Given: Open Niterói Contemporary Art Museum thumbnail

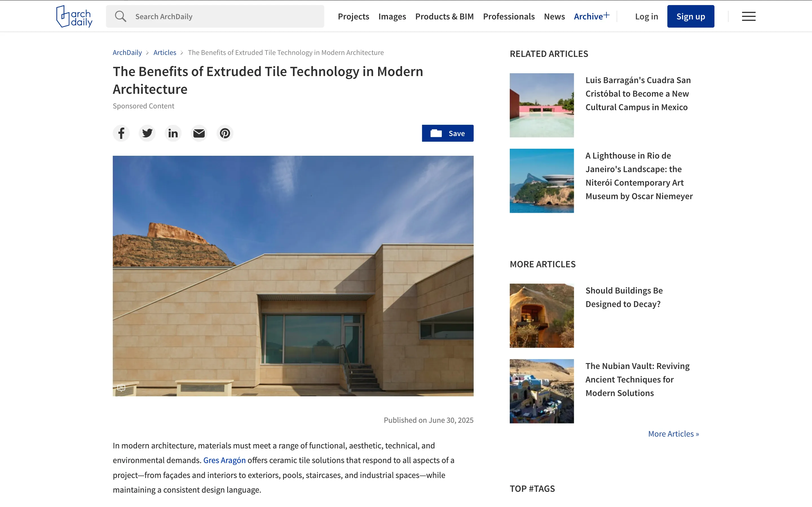Looking at the screenshot, I should pos(542,181).
